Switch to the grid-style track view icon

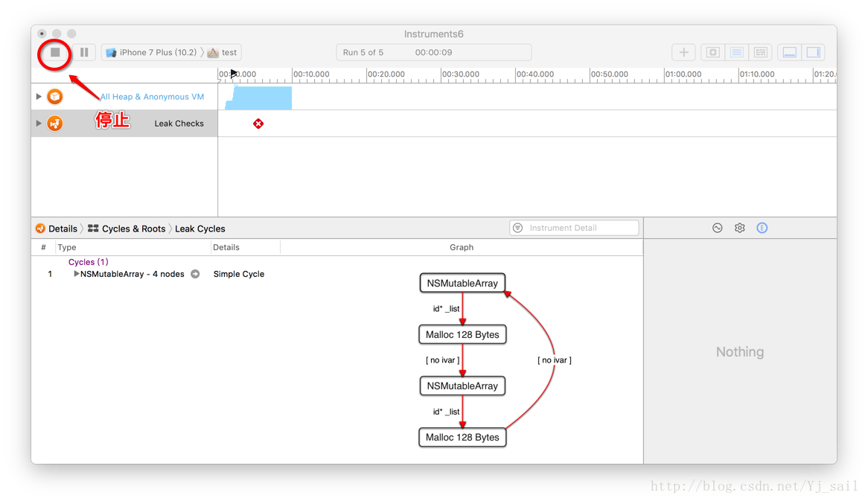(761, 52)
